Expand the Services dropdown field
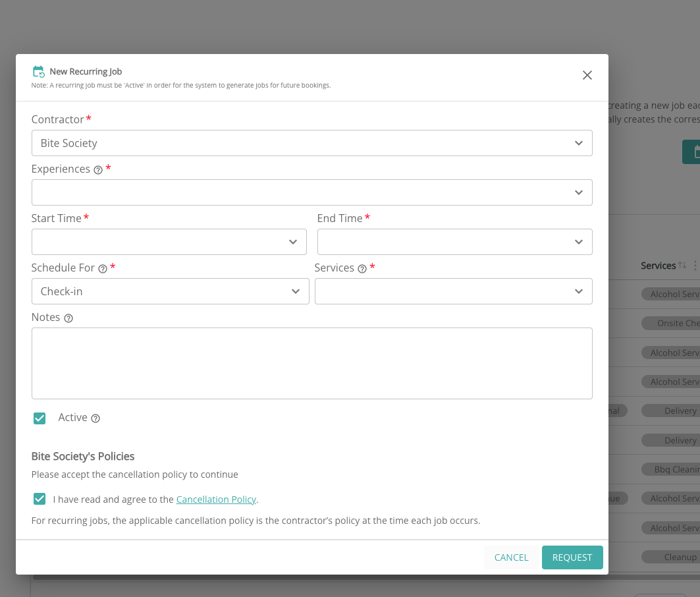 click(453, 291)
